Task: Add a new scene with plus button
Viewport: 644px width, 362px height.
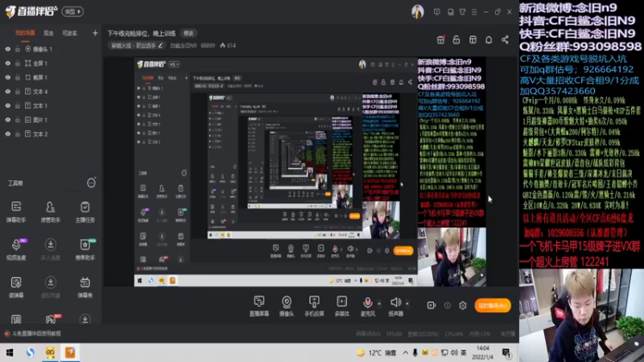Action: pyautogui.click(x=95, y=33)
